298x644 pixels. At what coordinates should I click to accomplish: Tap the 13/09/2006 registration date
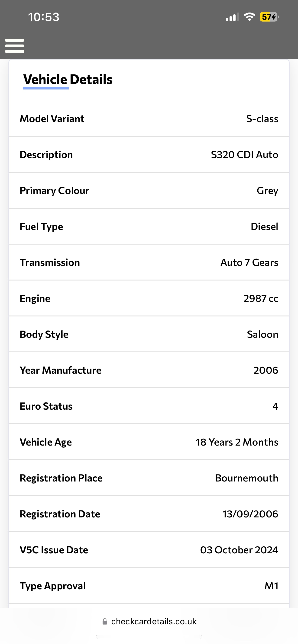pyautogui.click(x=250, y=514)
